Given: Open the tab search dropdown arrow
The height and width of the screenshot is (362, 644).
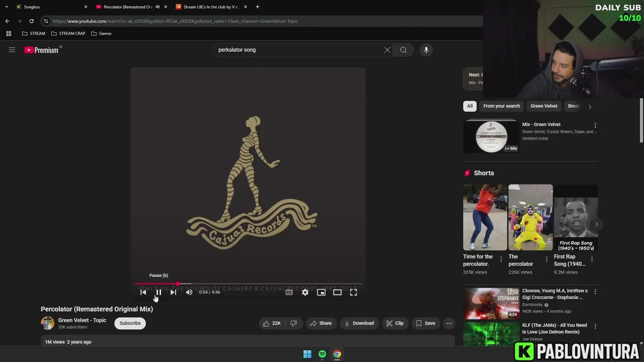Looking at the screenshot, I should (7, 7).
